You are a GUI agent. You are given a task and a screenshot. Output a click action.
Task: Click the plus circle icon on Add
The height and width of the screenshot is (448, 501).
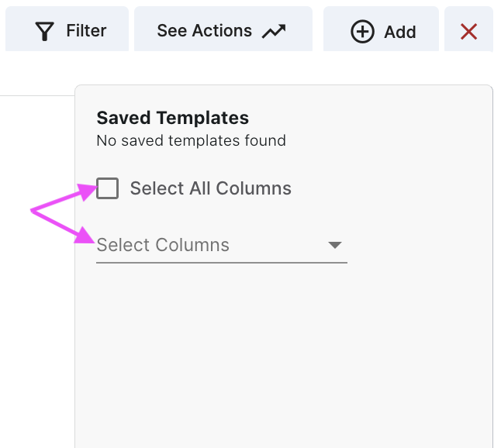click(362, 32)
